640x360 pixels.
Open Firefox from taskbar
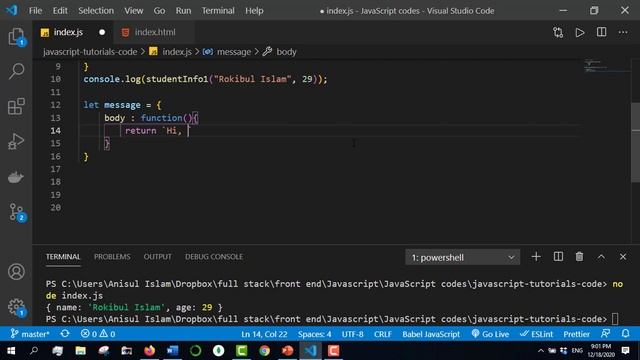[149, 351]
